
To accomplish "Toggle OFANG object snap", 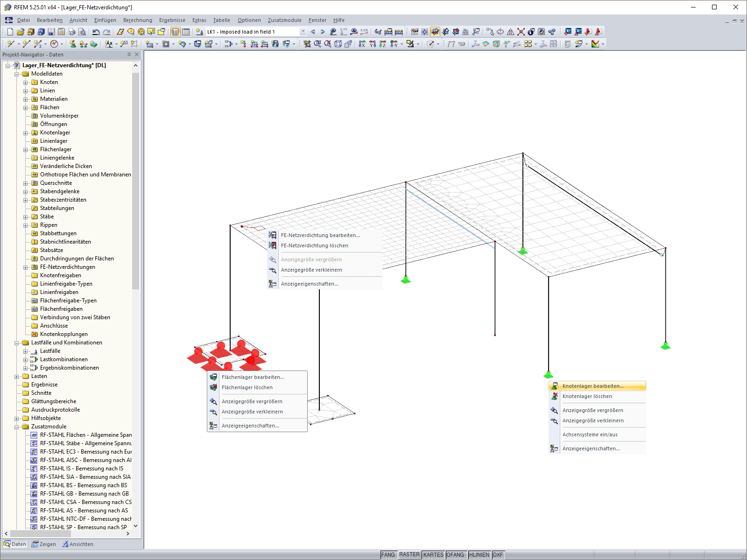I will [455, 555].
